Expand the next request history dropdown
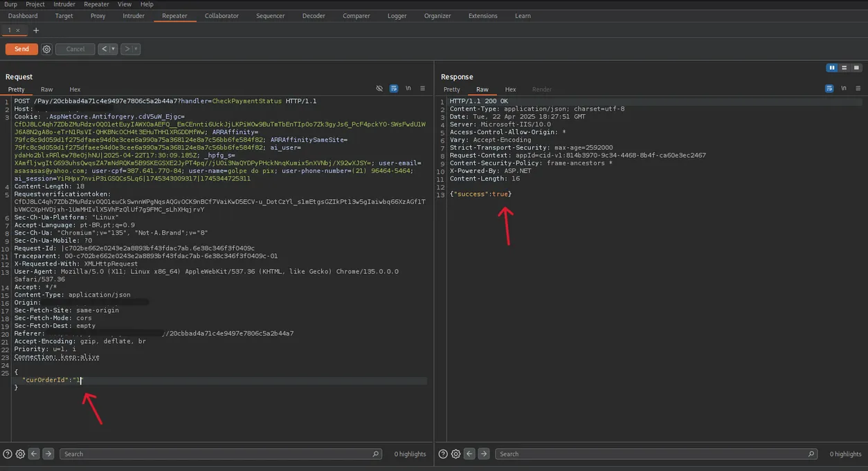This screenshot has width=868, height=471. tap(136, 49)
